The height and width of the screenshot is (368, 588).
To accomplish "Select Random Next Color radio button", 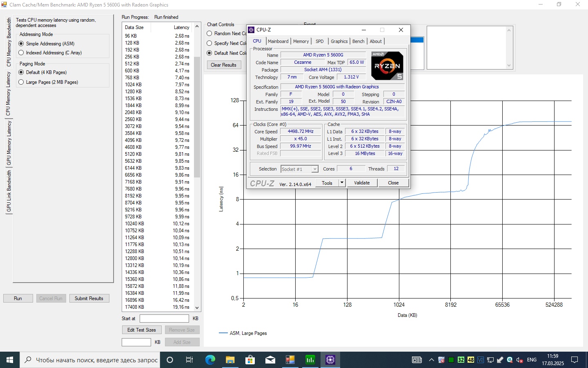I will (209, 34).
